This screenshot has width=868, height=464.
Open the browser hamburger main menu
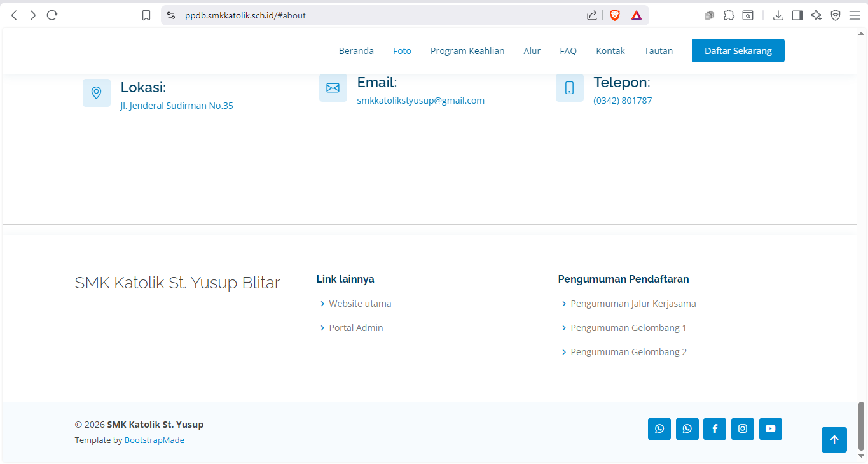[855, 15]
